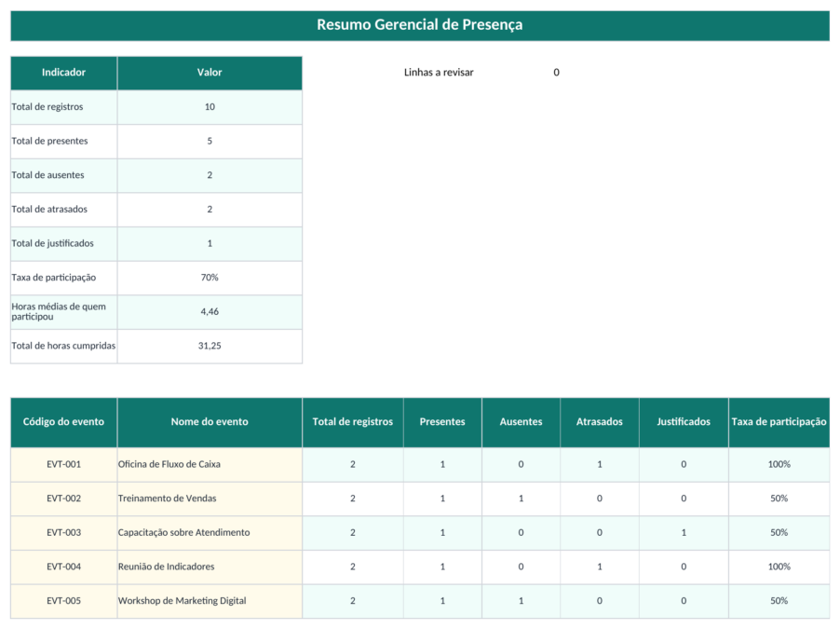
Task: Select the value 10 in the indicator table
Action: click(x=210, y=107)
